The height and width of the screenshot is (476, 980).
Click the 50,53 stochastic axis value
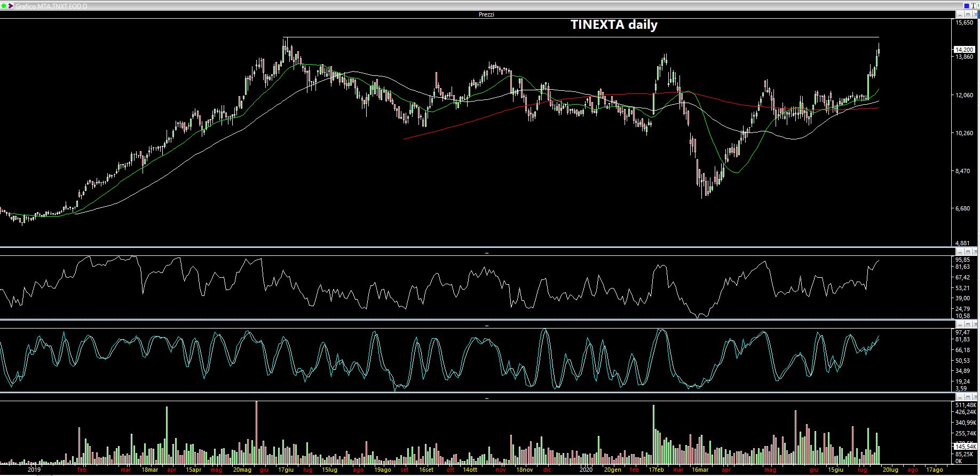[962, 361]
